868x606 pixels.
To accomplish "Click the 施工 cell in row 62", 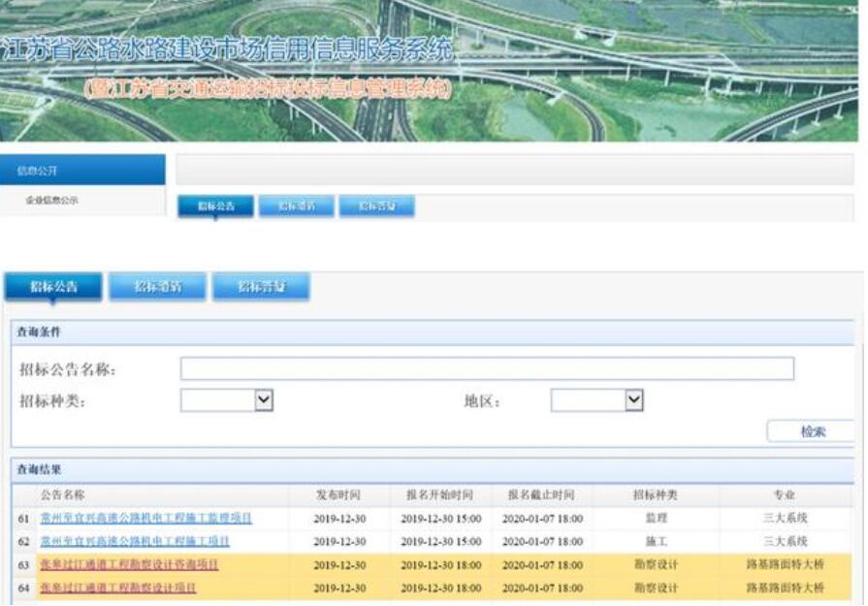I will click(657, 541).
